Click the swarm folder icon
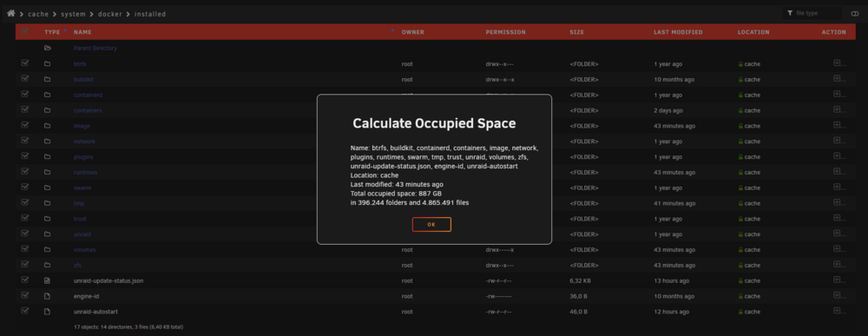Image resolution: width=868 pixels, height=336 pixels. pos(48,188)
